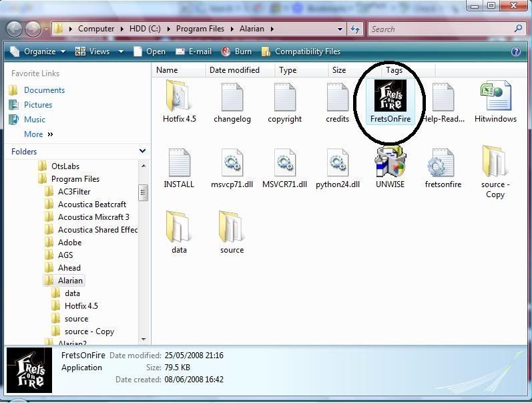Viewport: 532px width, 403px height.
Task: Open the recent pages dropdown beside Forward
Action: pyautogui.click(x=46, y=29)
